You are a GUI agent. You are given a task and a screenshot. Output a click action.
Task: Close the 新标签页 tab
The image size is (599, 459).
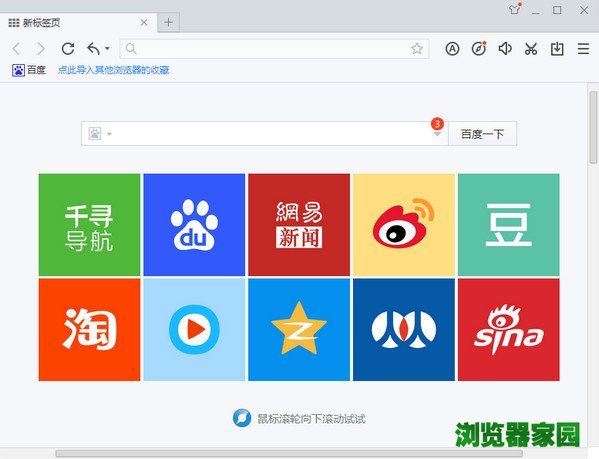pos(144,23)
